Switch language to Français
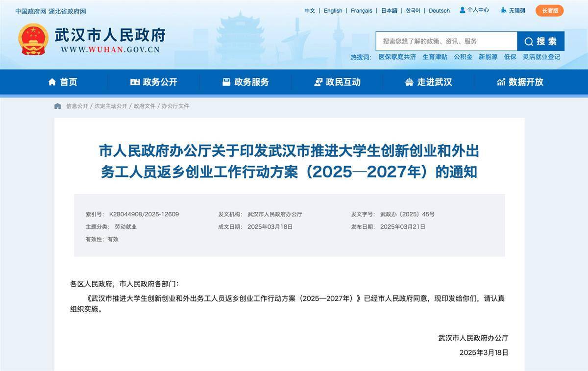The image size is (588, 371). (x=361, y=11)
